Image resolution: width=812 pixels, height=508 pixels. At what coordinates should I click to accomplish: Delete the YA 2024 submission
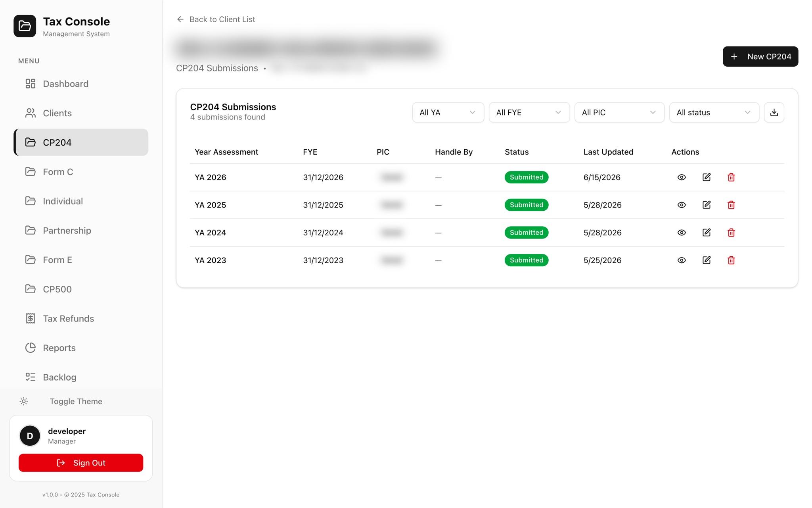pos(731,233)
